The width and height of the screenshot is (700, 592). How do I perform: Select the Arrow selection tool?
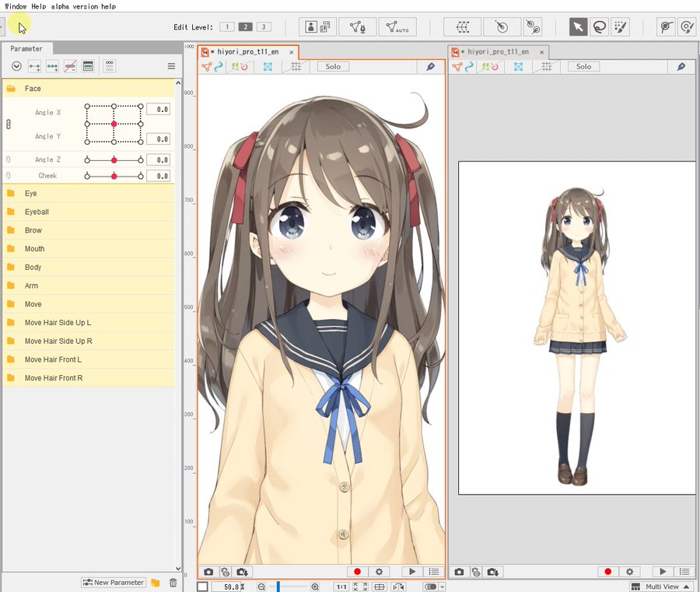[x=578, y=27]
